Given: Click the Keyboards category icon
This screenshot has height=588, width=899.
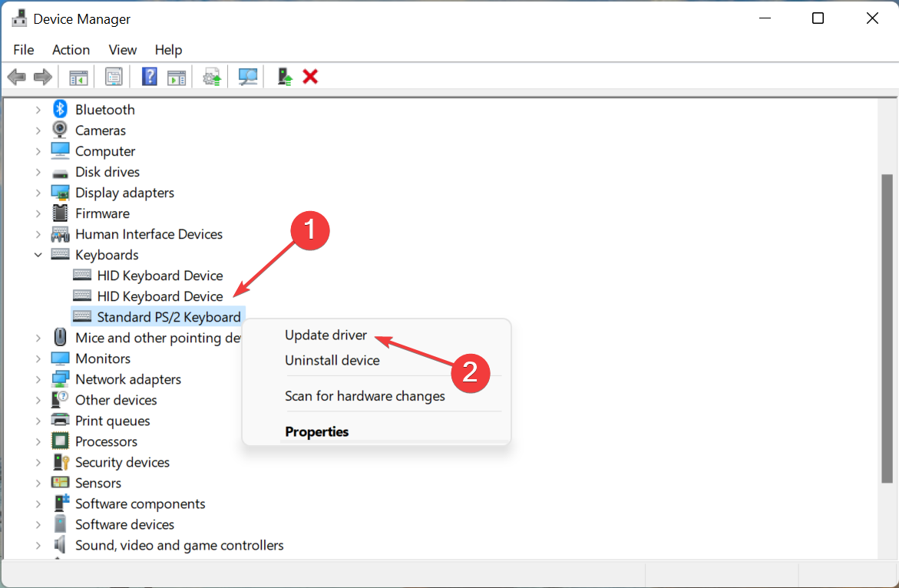Looking at the screenshot, I should 60,254.
